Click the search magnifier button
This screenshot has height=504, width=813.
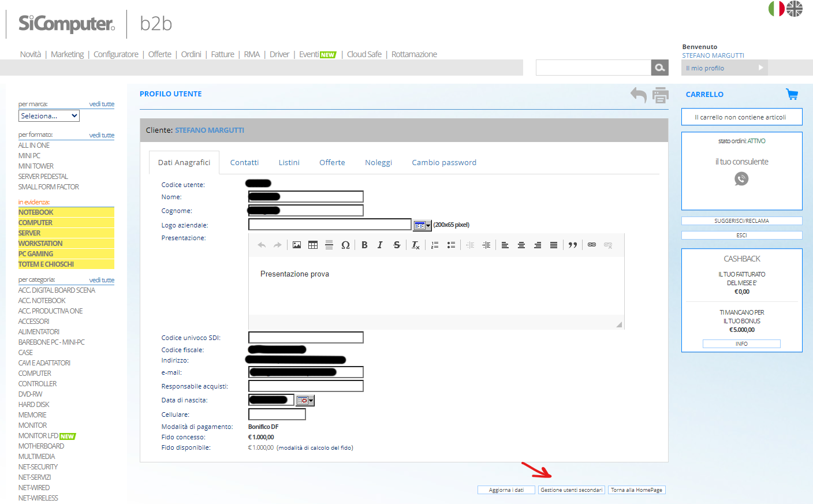(x=659, y=68)
